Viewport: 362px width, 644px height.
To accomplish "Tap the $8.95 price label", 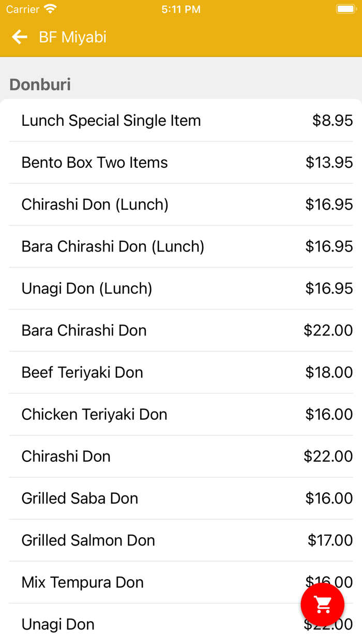I will (332, 121).
